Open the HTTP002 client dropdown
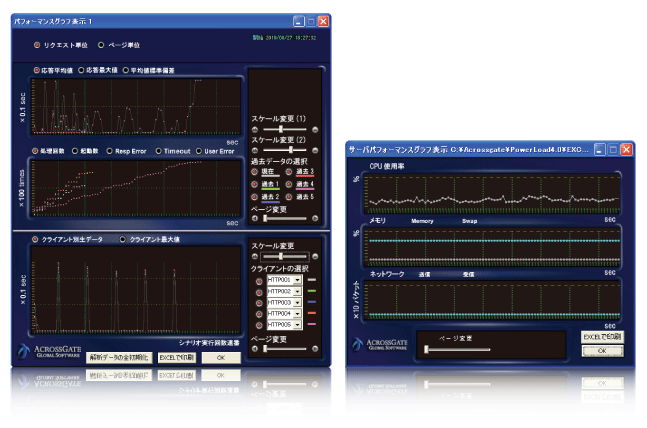This screenshot has width=647, height=428. tap(298, 291)
